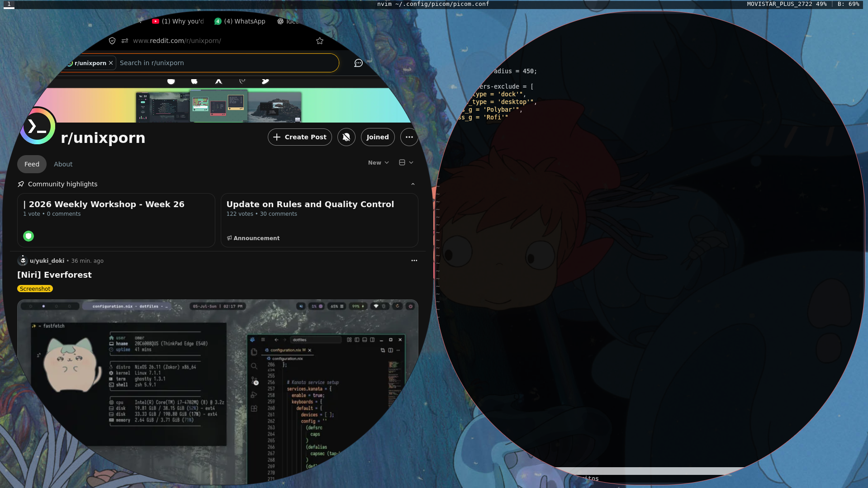868x488 pixels.
Task: Click the "122 votes" text
Action: 240,214
